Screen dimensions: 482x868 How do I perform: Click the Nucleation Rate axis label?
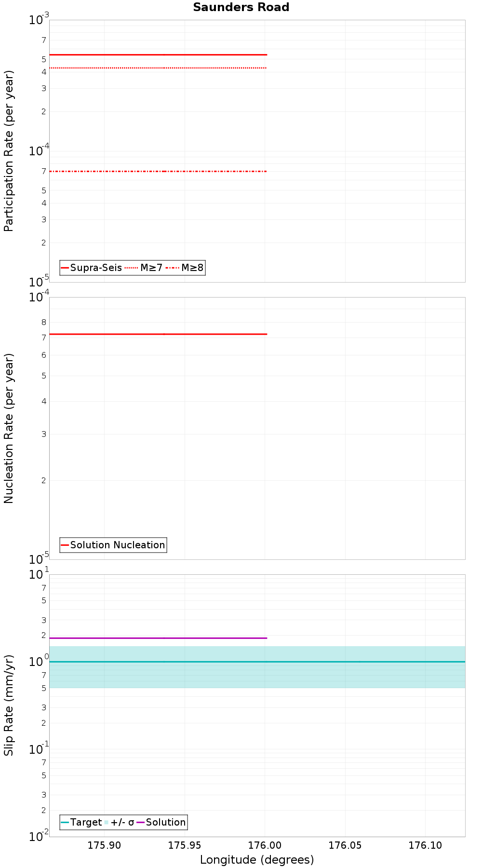(9, 428)
